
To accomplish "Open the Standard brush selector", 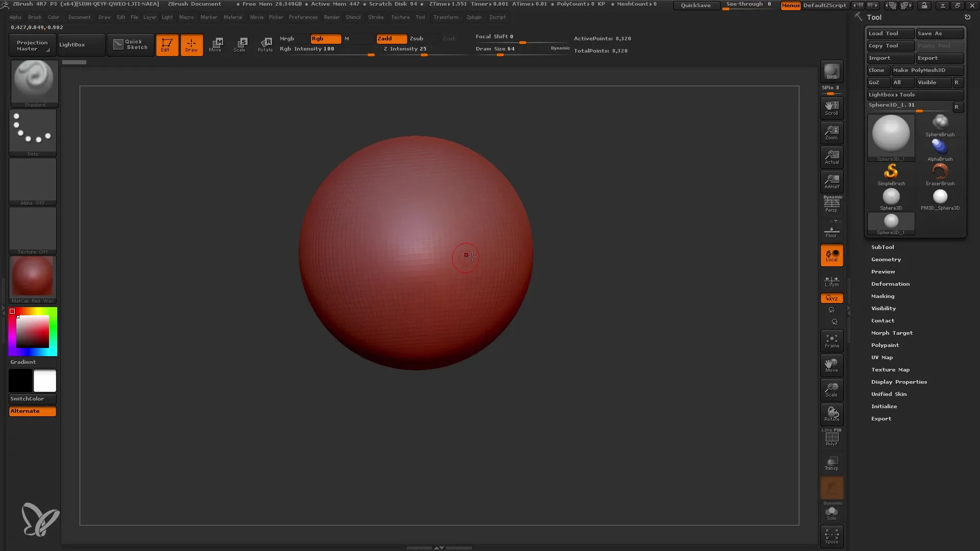I will coord(34,83).
